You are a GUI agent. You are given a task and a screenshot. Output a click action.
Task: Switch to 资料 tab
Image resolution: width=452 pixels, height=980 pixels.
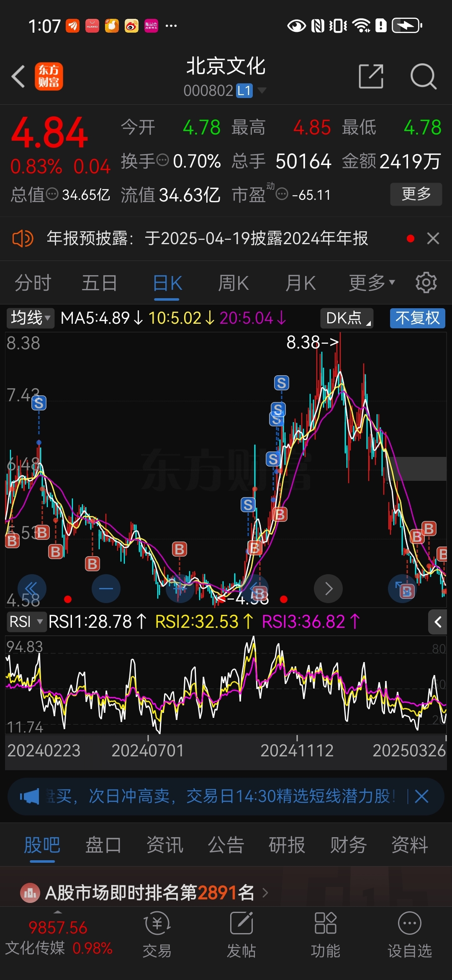click(x=410, y=845)
